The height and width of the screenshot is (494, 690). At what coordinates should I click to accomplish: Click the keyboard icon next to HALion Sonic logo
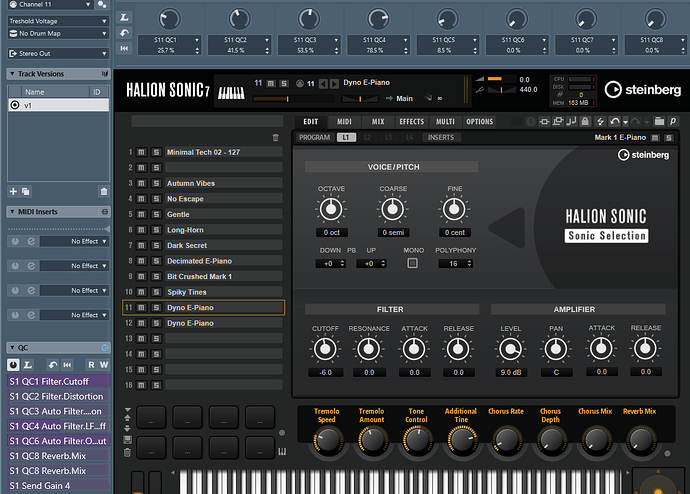click(231, 93)
